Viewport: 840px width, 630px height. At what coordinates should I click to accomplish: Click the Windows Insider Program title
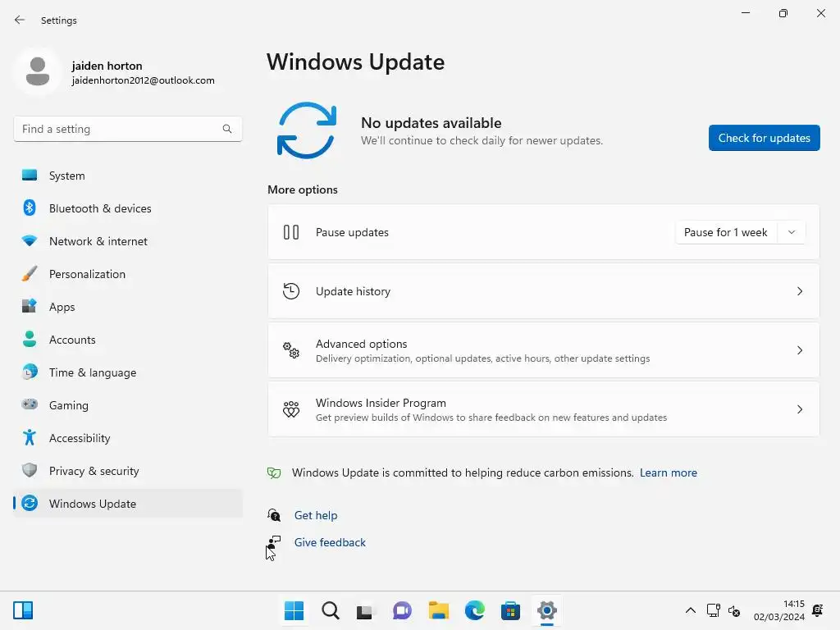click(x=381, y=403)
